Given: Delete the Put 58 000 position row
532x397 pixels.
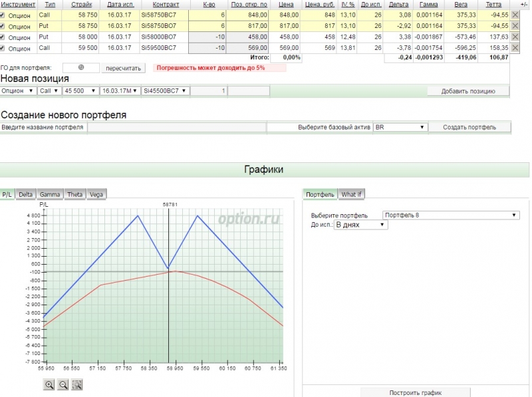Looking at the screenshot, I should [x=515, y=37].
